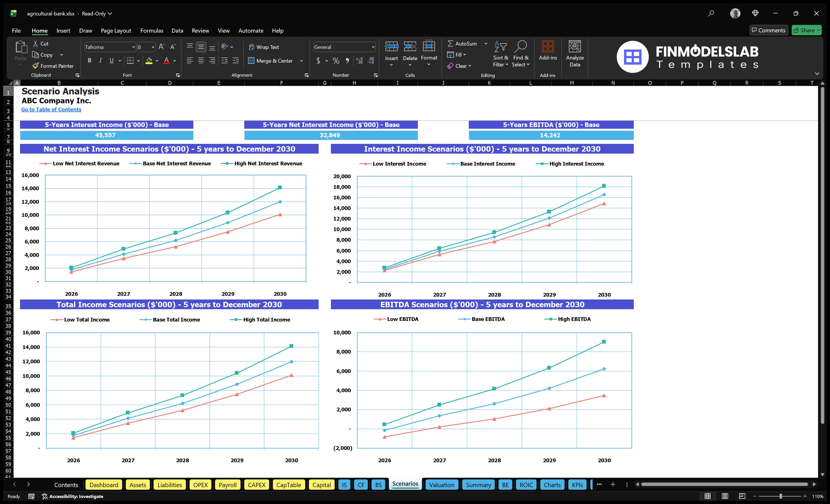Open the Analyze Data pane
830x504 pixels.
[x=575, y=54]
